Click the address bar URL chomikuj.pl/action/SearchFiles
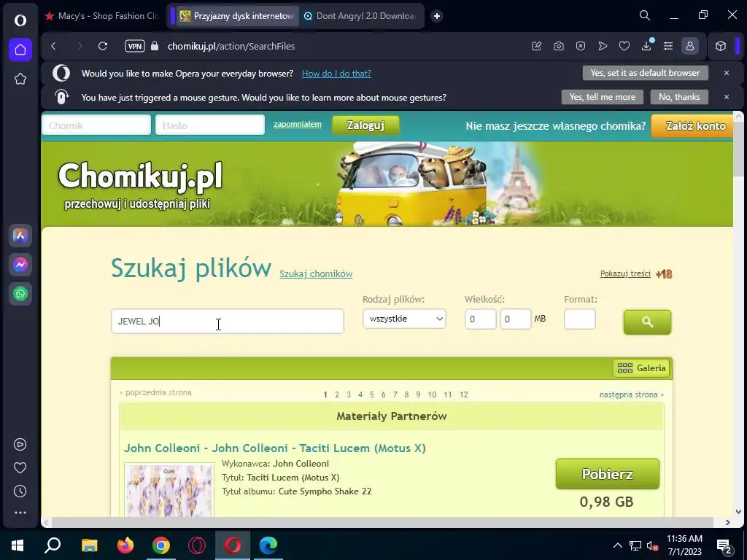Image resolution: width=747 pixels, height=560 pixels. [231, 46]
